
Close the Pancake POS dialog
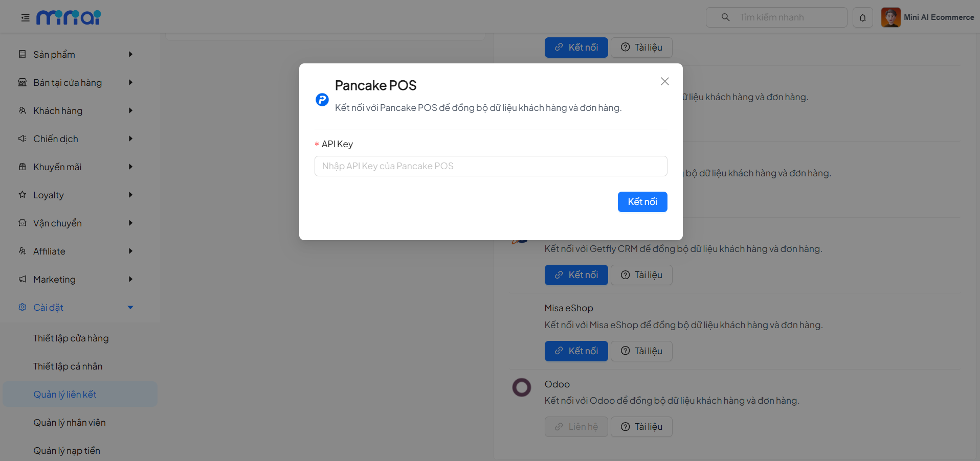tap(664, 81)
